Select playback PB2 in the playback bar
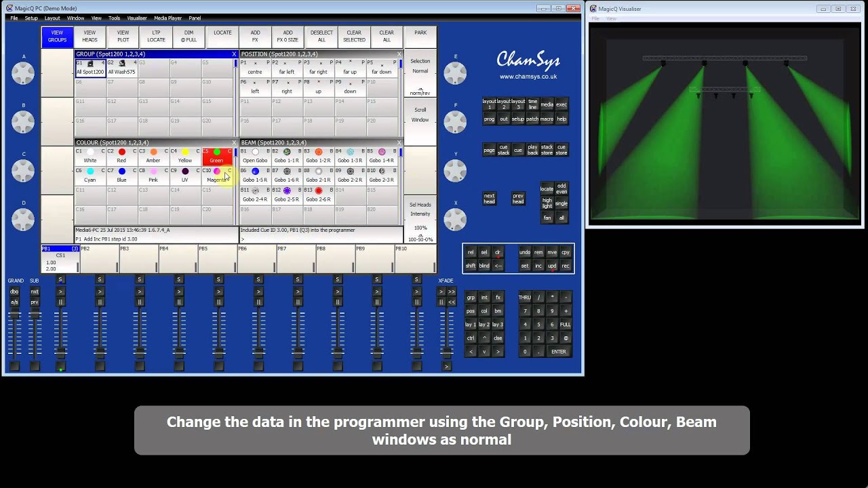 [99, 258]
